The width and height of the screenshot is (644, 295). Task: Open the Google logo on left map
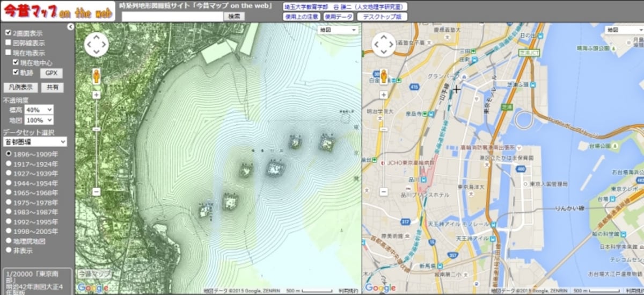coord(92,288)
